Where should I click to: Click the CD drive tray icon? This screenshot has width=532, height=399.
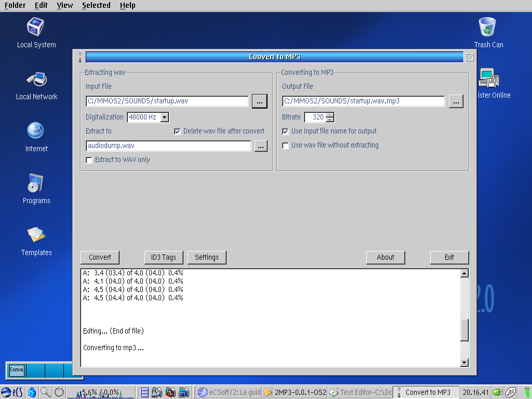point(157,393)
